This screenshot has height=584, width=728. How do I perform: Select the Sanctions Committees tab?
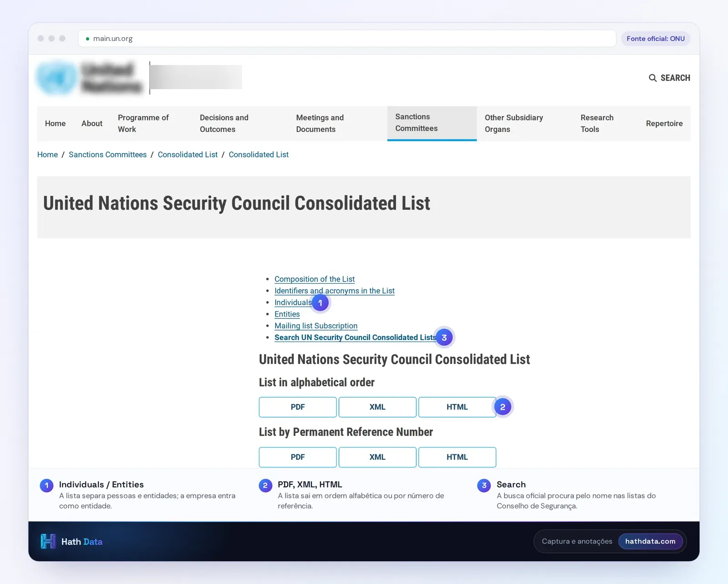(x=432, y=123)
